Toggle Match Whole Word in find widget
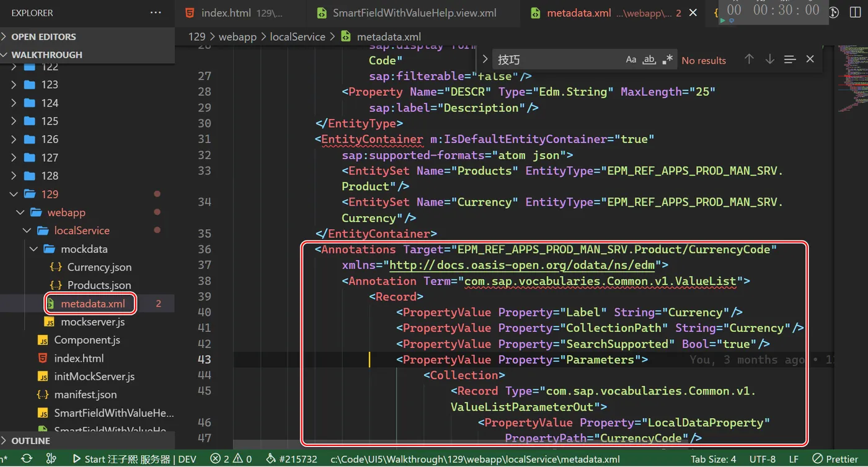Image resolution: width=868 pixels, height=467 pixels. tap(649, 60)
